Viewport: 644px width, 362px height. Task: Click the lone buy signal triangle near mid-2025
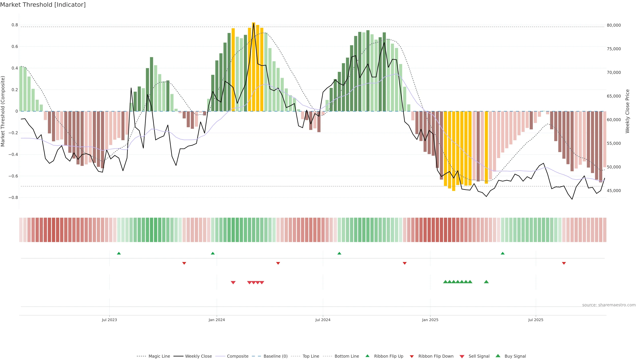coord(486,282)
